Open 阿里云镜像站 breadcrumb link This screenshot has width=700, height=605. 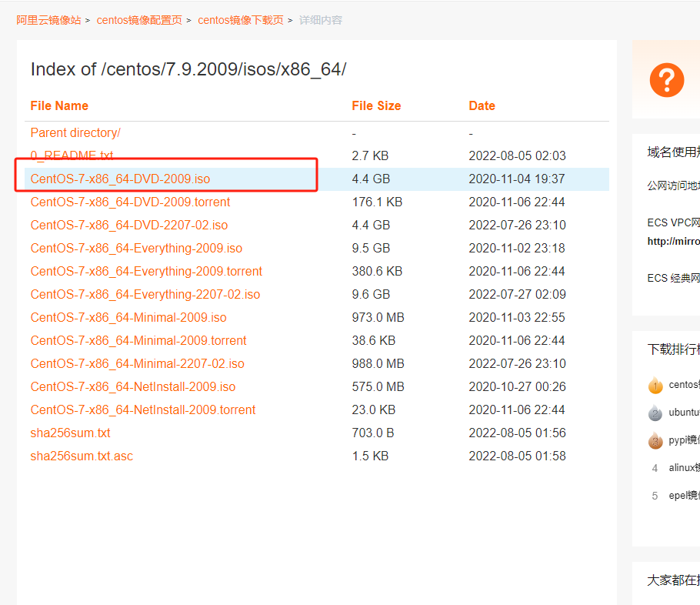48,20
